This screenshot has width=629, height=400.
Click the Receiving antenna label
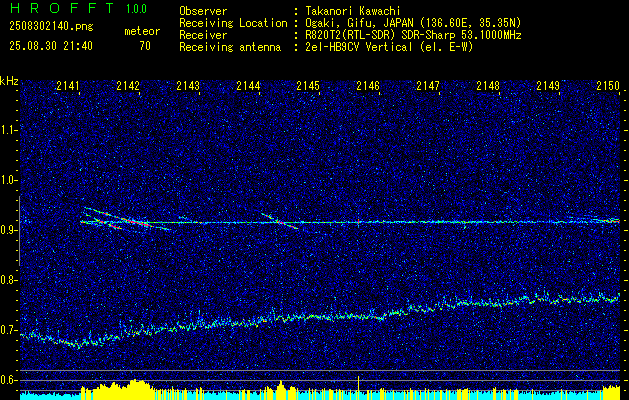[x=230, y=47]
